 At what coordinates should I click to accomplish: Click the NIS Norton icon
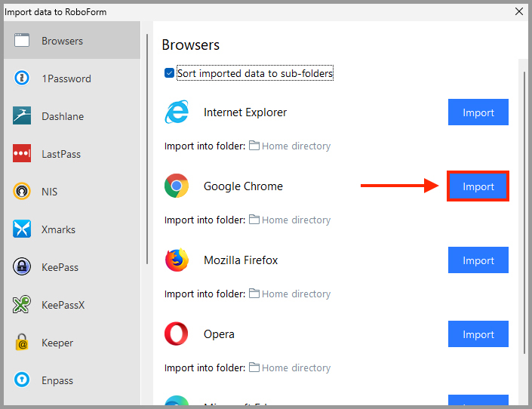pos(22,192)
